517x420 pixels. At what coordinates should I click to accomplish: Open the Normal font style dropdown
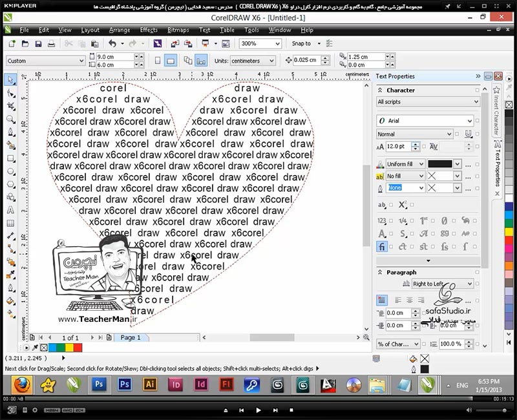click(x=449, y=134)
